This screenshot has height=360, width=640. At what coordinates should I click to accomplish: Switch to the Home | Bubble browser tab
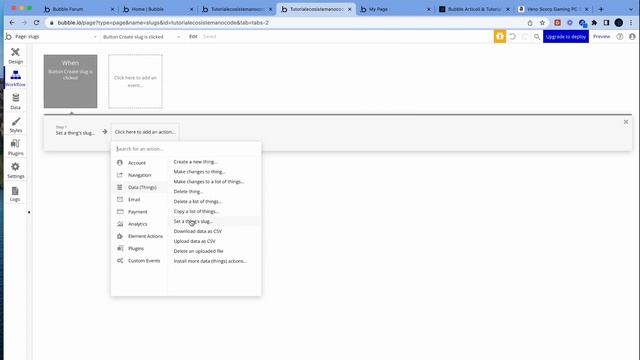coord(158,9)
